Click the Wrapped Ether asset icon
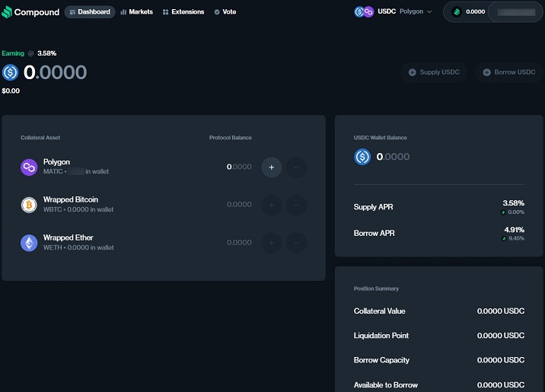Viewport: 545px width, 392px height. click(29, 243)
